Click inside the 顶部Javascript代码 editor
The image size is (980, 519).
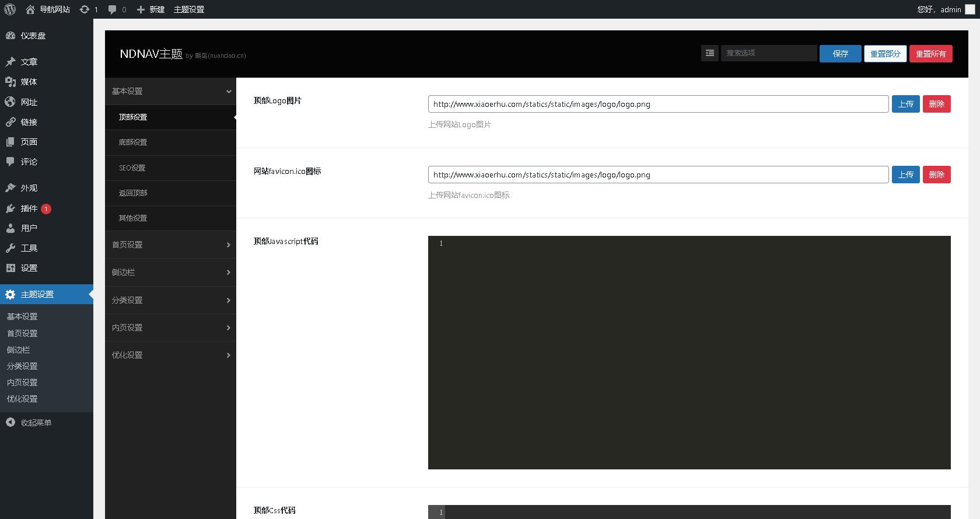click(x=689, y=353)
